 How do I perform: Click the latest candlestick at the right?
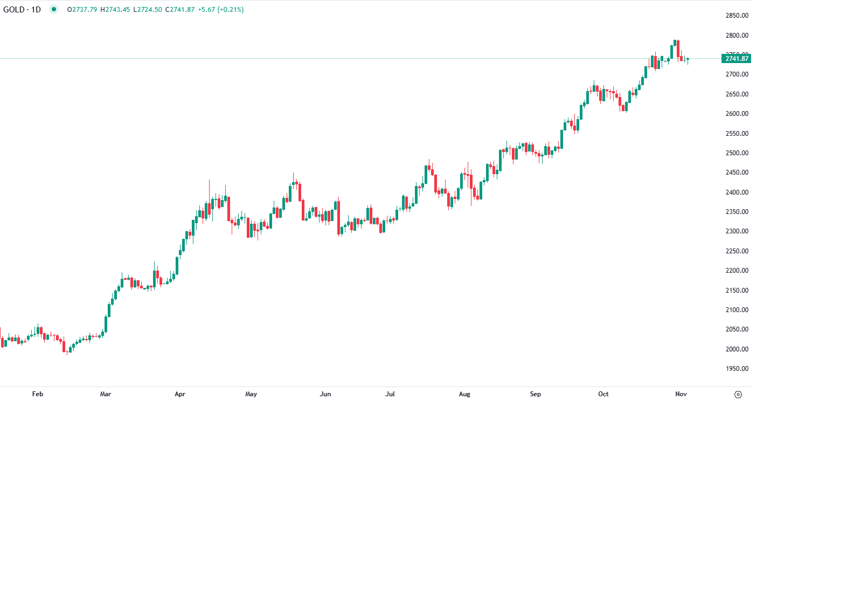pyautogui.click(x=688, y=60)
